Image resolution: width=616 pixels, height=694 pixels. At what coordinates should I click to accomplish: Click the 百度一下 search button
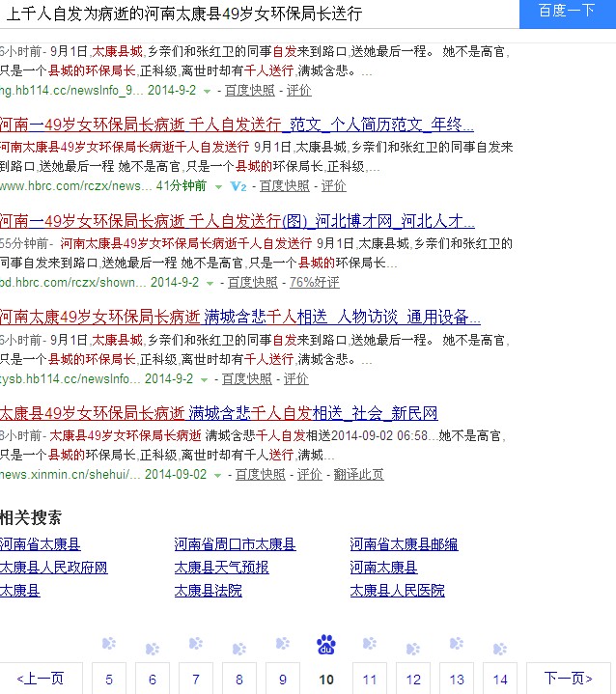(x=568, y=14)
